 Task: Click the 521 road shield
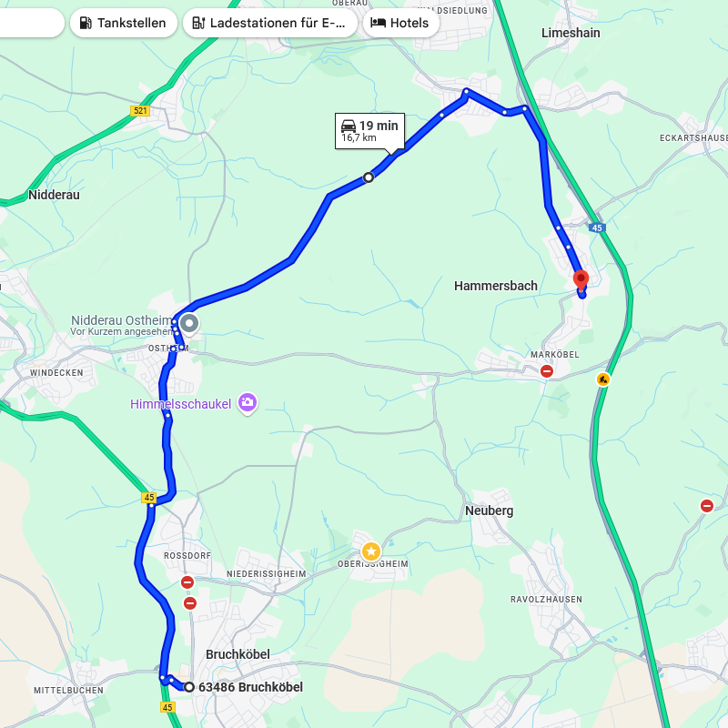click(140, 110)
